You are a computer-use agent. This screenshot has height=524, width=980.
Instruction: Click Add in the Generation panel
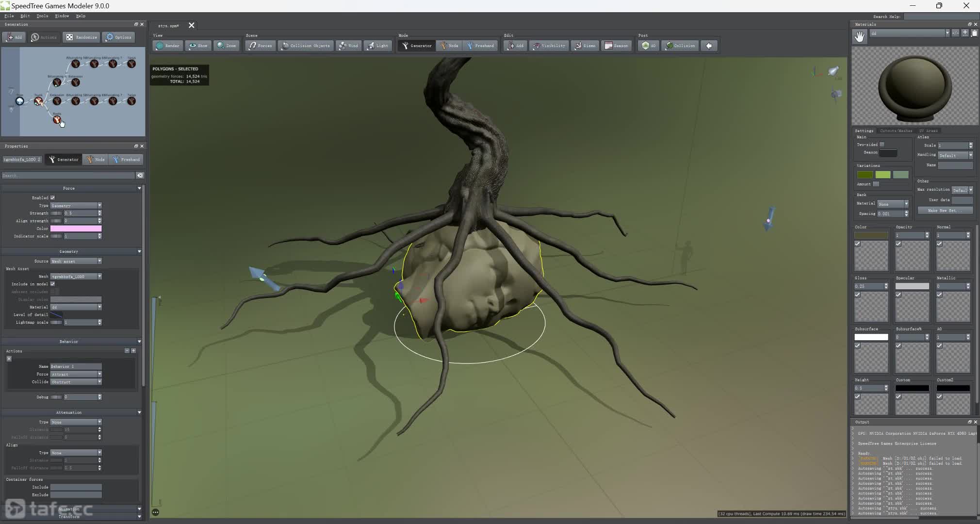pyautogui.click(x=14, y=37)
